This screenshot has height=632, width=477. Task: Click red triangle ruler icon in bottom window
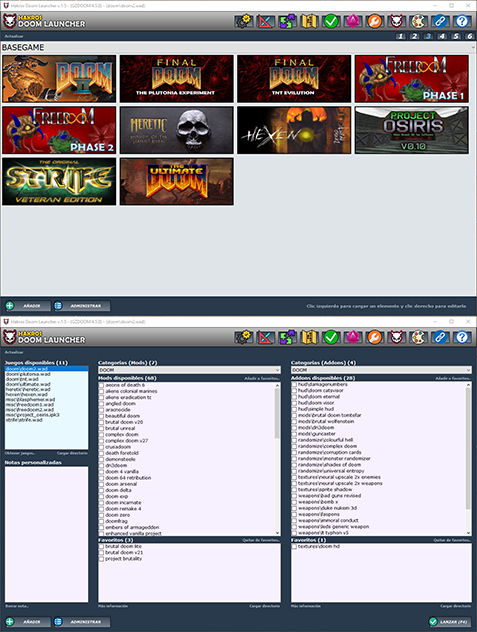point(266,337)
